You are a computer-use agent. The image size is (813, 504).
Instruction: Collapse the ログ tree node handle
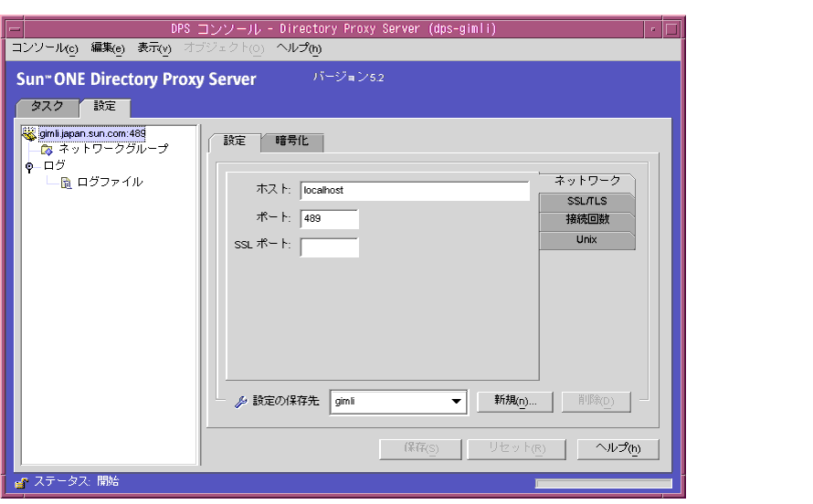[x=29, y=167]
